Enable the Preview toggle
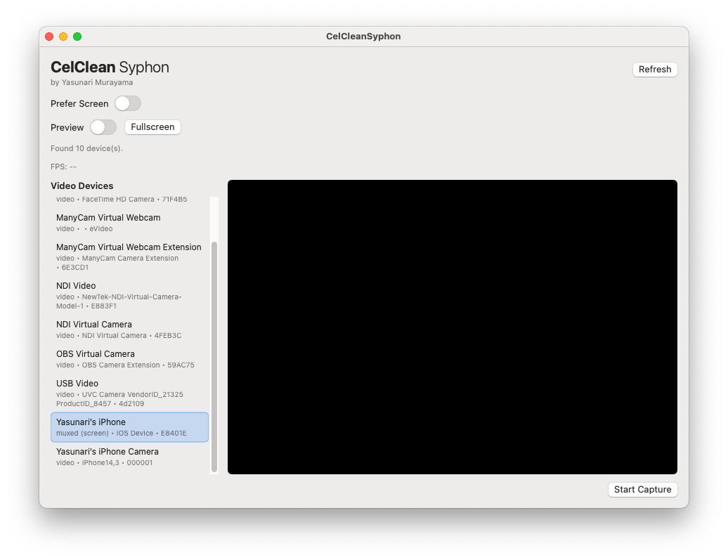This screenshot has width=728, height=560. [103, 127]
